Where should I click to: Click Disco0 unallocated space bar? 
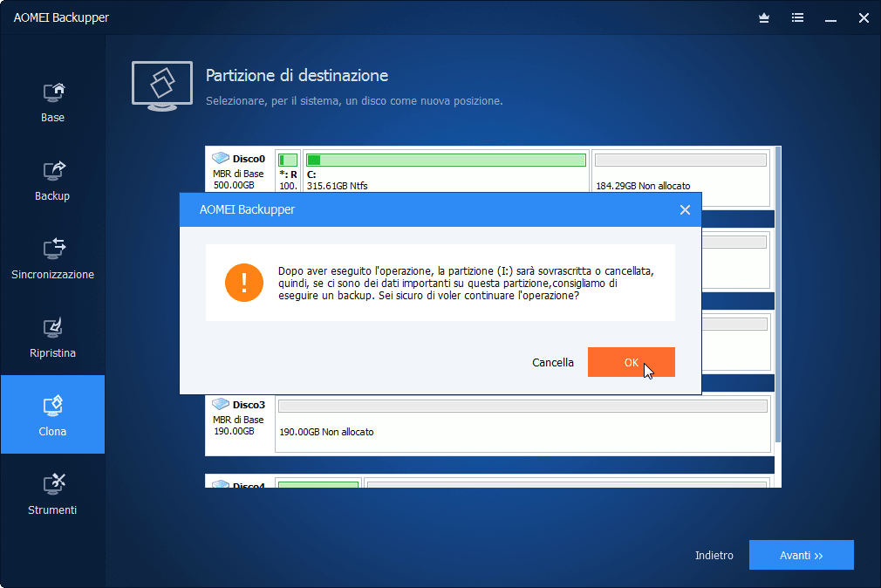click(680, 161)
